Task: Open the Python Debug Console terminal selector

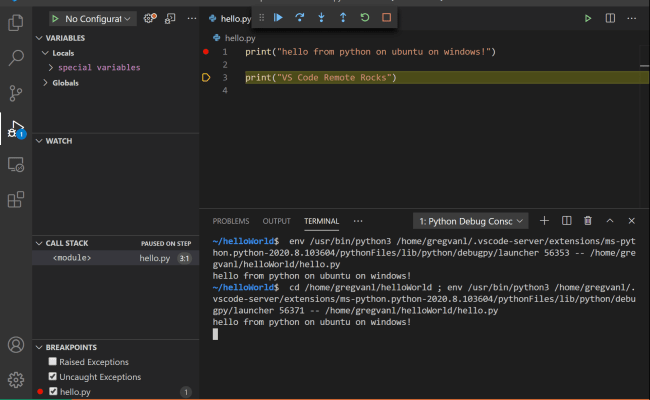Action: (x=471, y=221)
